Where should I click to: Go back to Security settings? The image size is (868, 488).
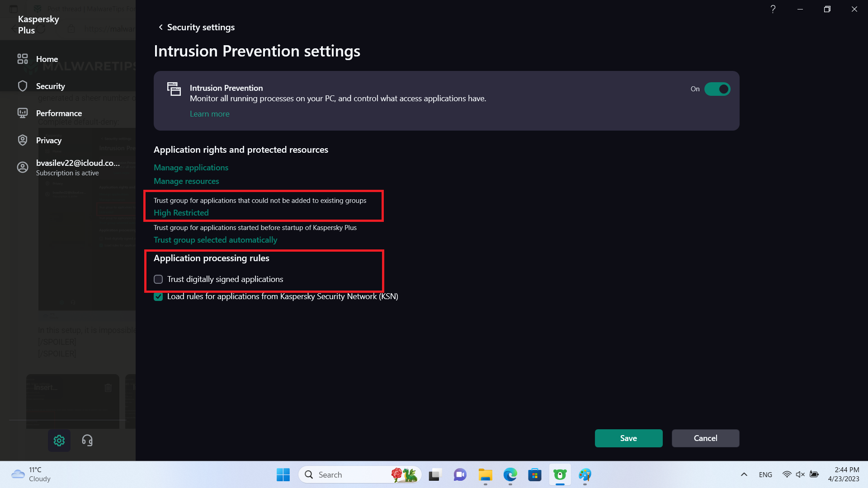click(x=196, y=28)
